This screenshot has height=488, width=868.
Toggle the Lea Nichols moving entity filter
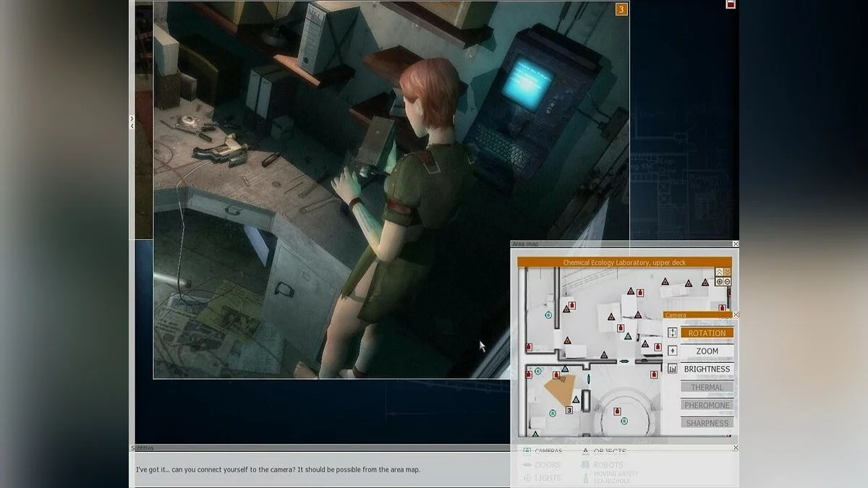[x=610, y=477]
